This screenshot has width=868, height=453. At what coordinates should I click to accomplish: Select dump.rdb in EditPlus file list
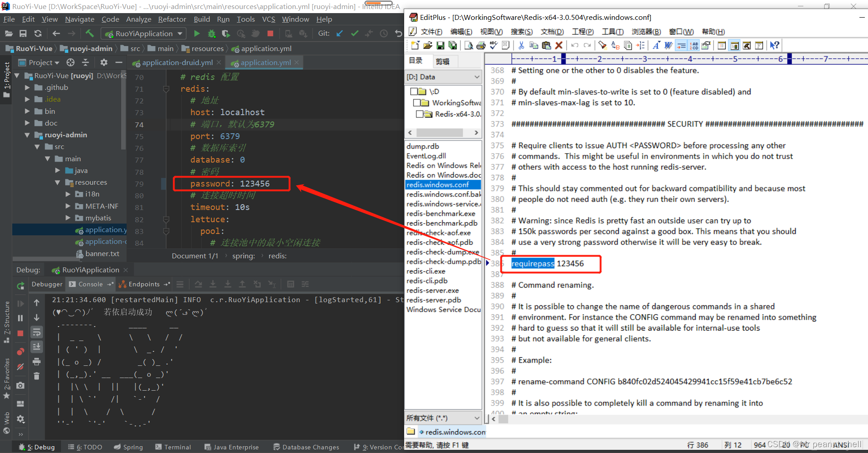[423, 146]
